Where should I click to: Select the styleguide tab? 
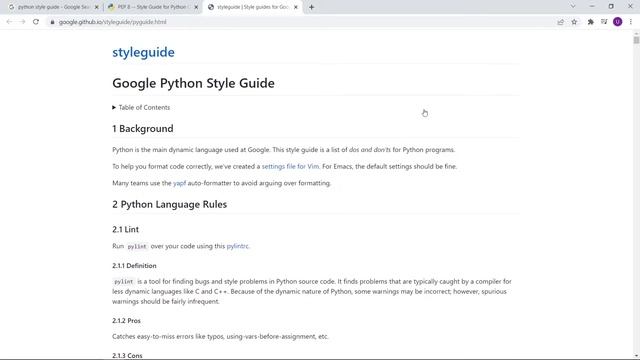252,7
